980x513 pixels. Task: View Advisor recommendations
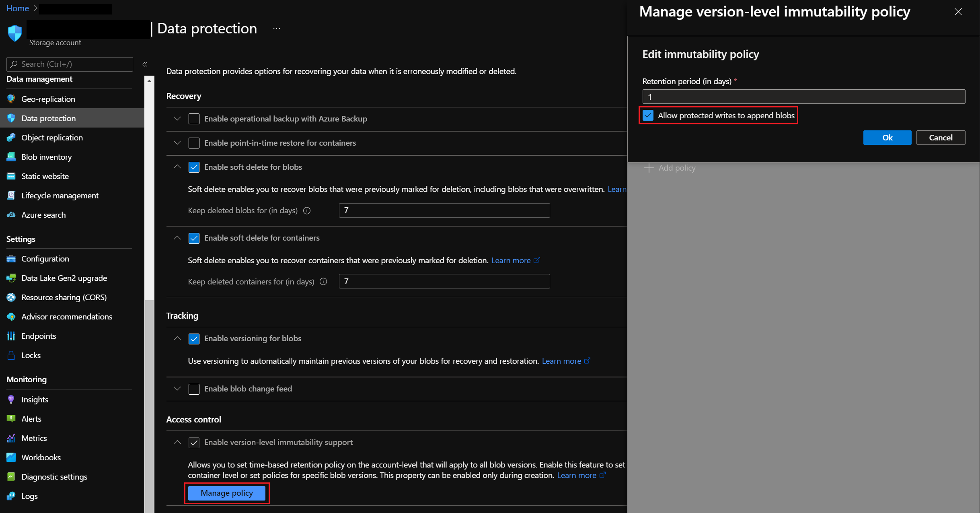click(67, 316)
